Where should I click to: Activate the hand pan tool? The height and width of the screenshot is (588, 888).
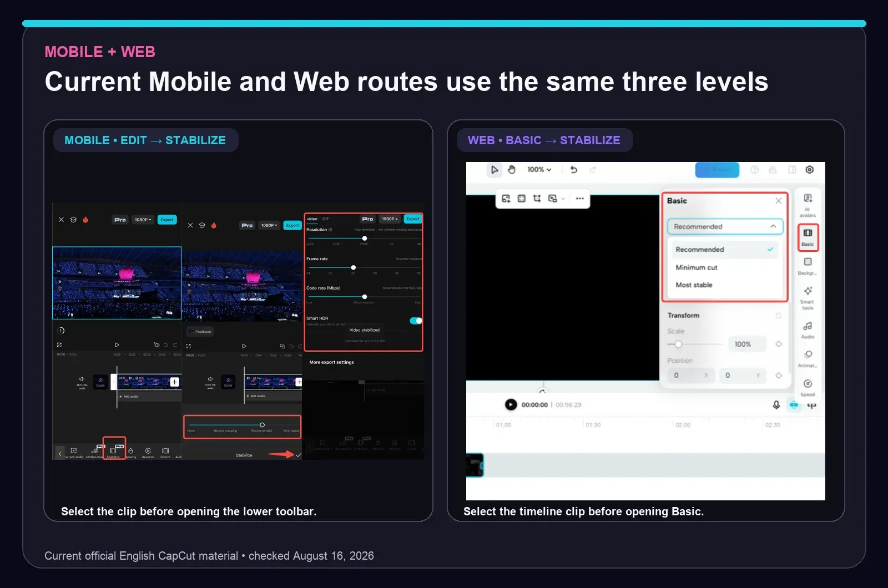512,170
